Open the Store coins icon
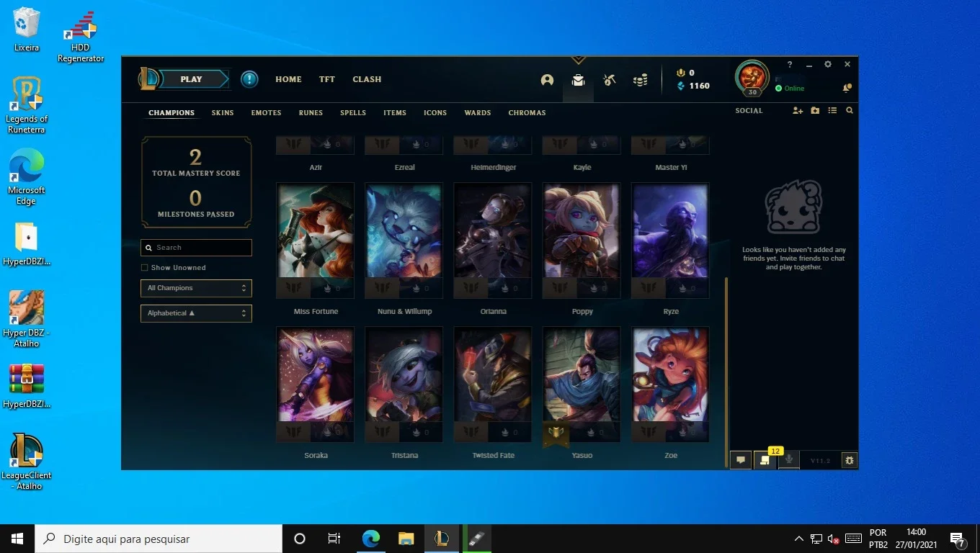 click(x=640, y=80)
